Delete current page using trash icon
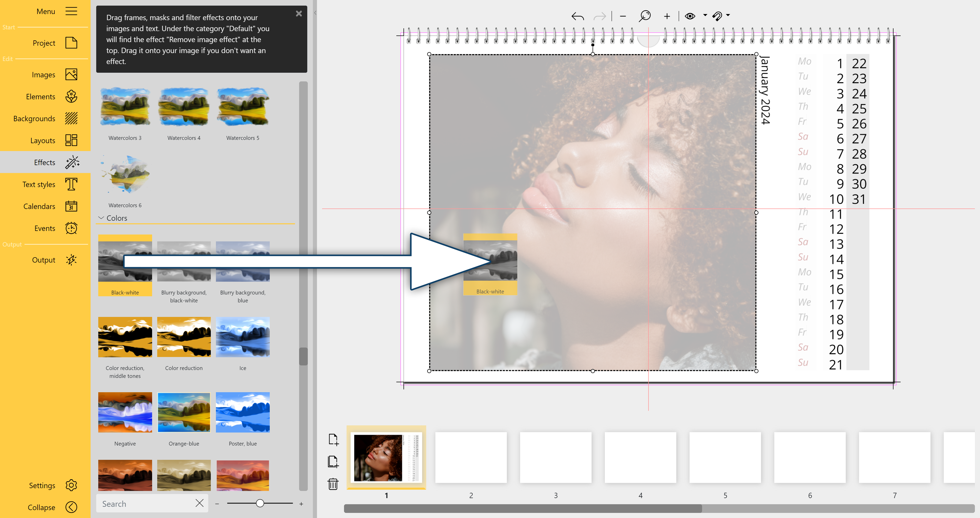Screen dimensions: 980x518 [333, 485]
